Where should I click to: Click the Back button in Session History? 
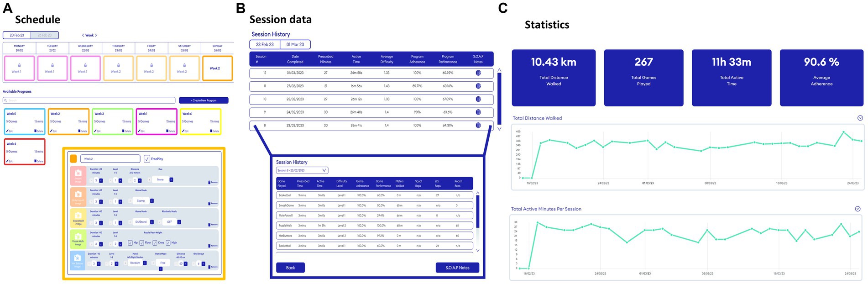tap(290, 268)
